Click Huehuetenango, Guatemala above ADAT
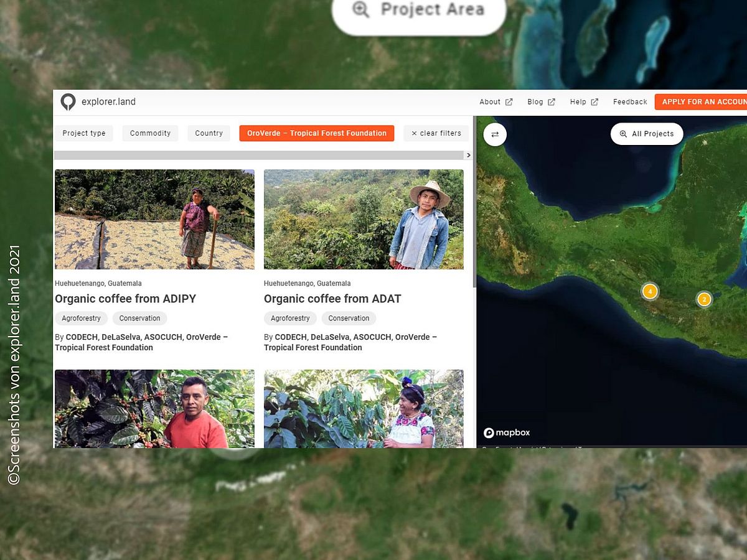The width and height of the screenshot is (747, 560). pyautogui.click(x=308, y=283)
